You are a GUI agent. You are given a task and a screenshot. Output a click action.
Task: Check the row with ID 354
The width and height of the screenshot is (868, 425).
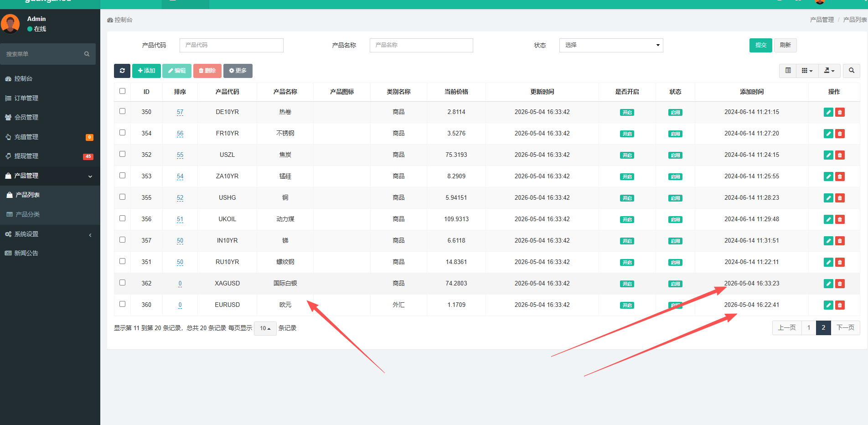coord(122,133)
